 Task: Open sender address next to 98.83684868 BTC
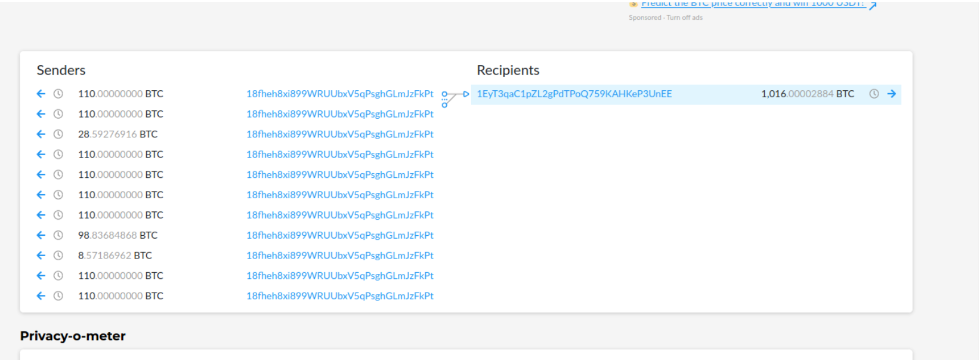coord(339,235)
